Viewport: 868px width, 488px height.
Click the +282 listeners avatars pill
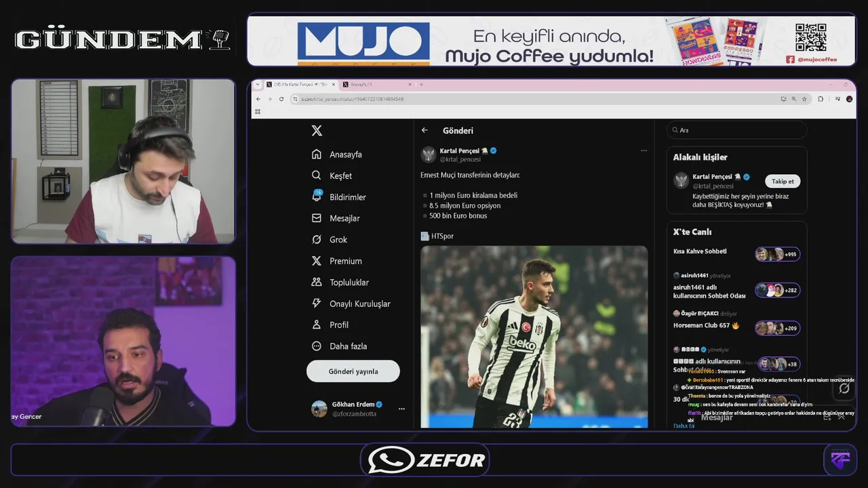(x=778, y=290)
